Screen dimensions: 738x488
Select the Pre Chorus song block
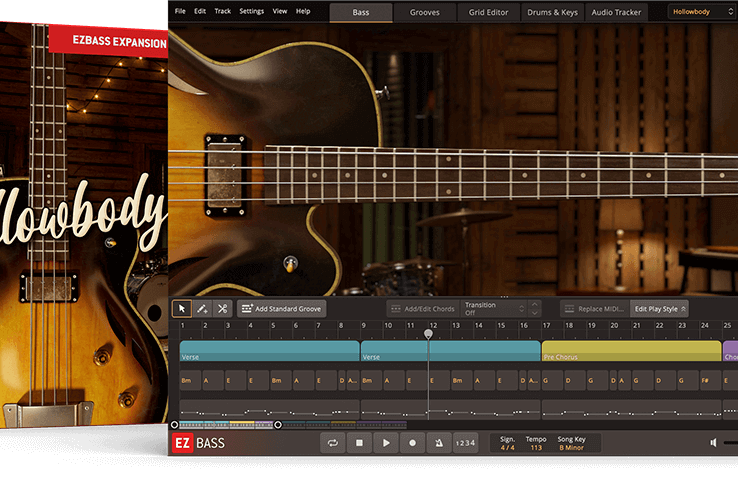(x=632, y=351)
